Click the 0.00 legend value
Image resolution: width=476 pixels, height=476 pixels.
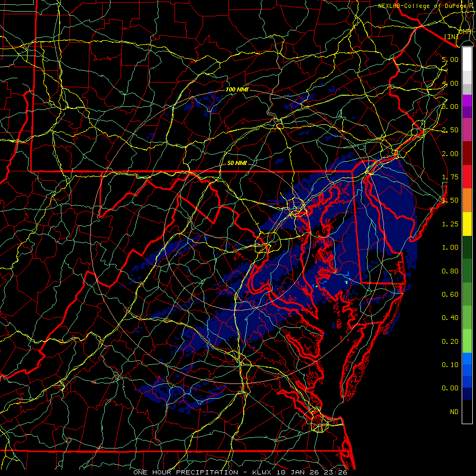pos(450,388)
